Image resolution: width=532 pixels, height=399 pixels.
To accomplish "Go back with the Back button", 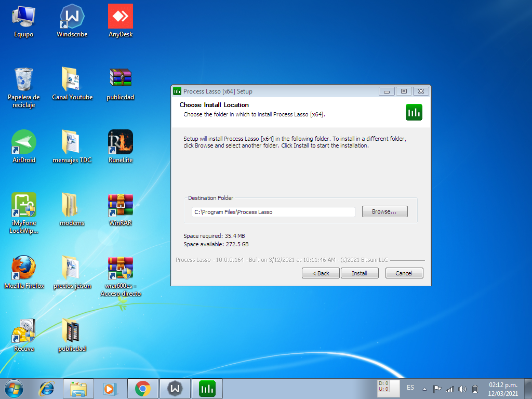I will (321, 273).
